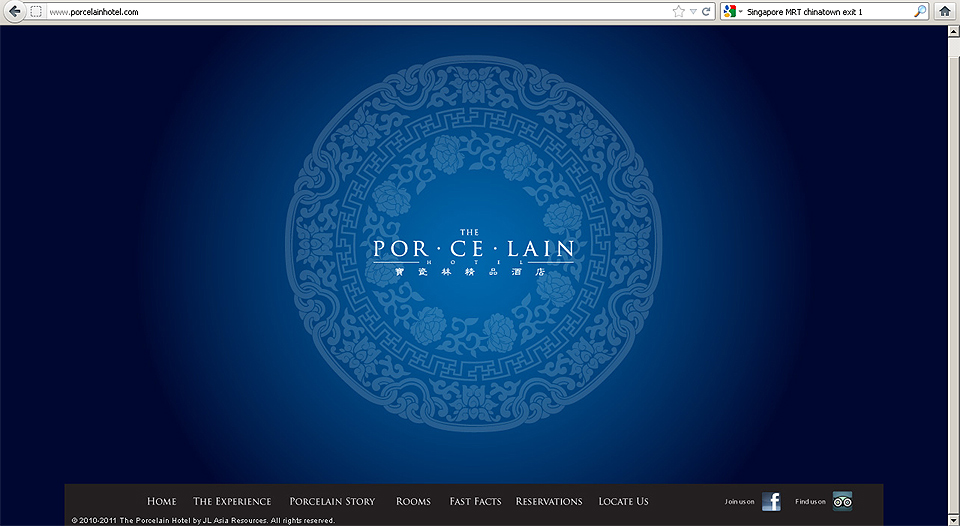Click the Facebook icon
The width and height of the screenshot is (960, 526).
[x=771, y=502]
